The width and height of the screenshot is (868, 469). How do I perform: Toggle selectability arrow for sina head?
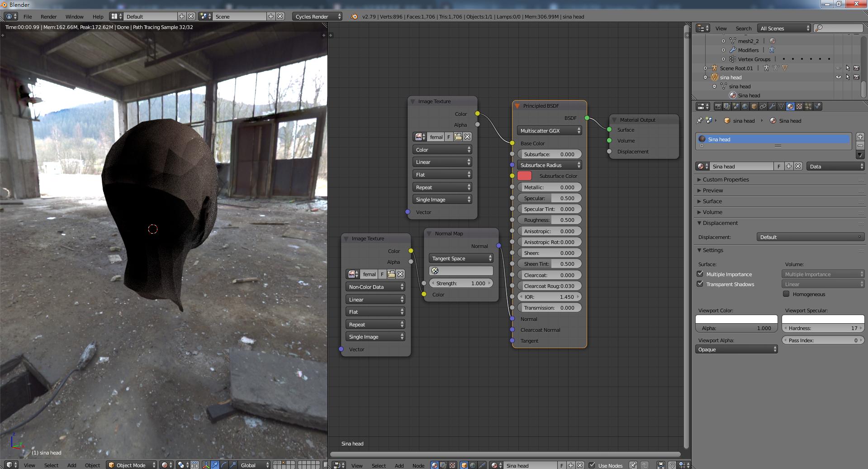pyautogui.click(x=848, y=77)
